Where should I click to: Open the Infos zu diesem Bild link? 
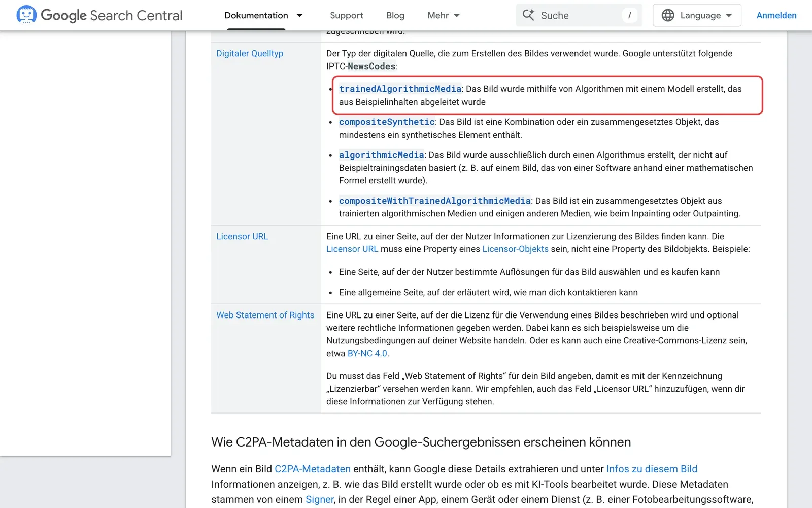coord(652,469)
